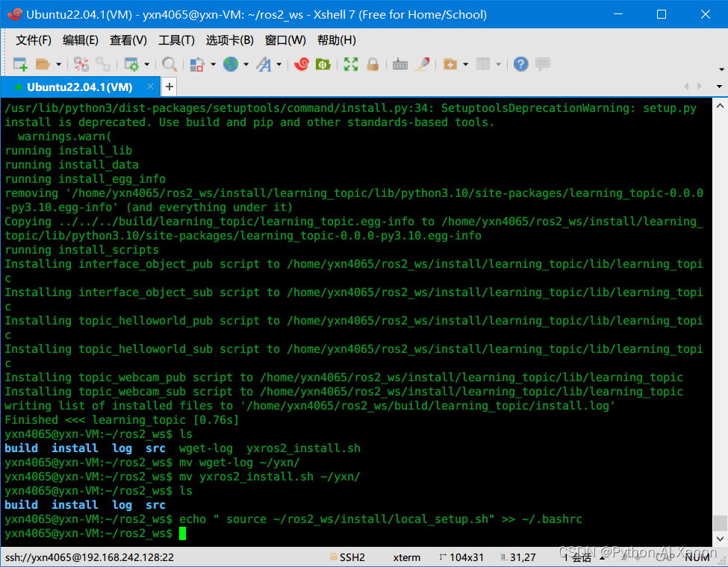Click the New Folder plus icon
728x567 pixels.
[x=450, y=64]
